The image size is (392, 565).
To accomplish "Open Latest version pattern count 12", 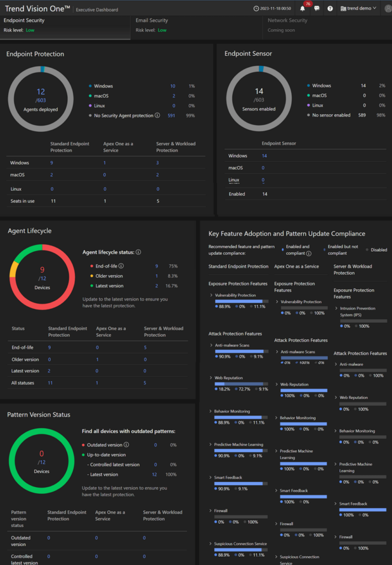I will tap(154, 475).
